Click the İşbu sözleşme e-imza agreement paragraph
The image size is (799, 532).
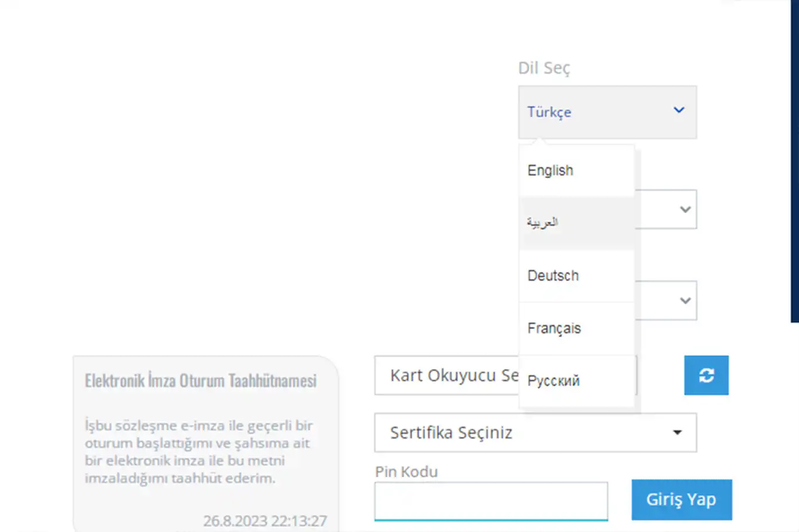click(x=199, y=452)
